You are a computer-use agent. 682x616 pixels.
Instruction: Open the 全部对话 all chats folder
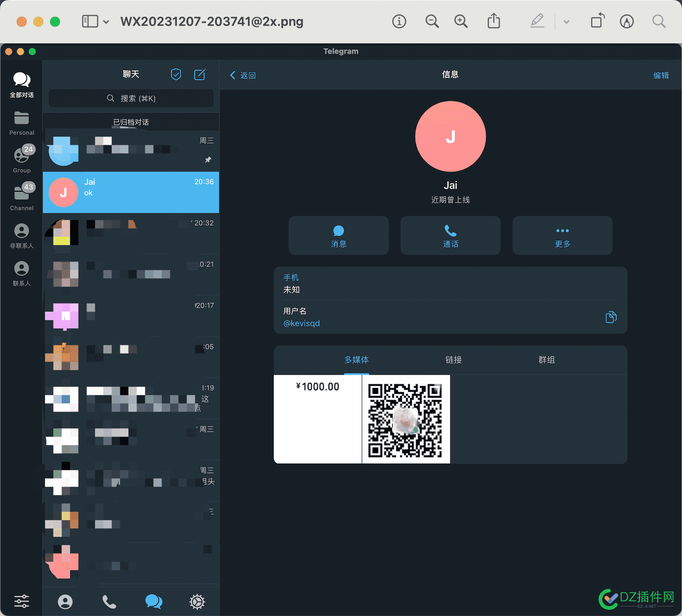coord(22,85)
